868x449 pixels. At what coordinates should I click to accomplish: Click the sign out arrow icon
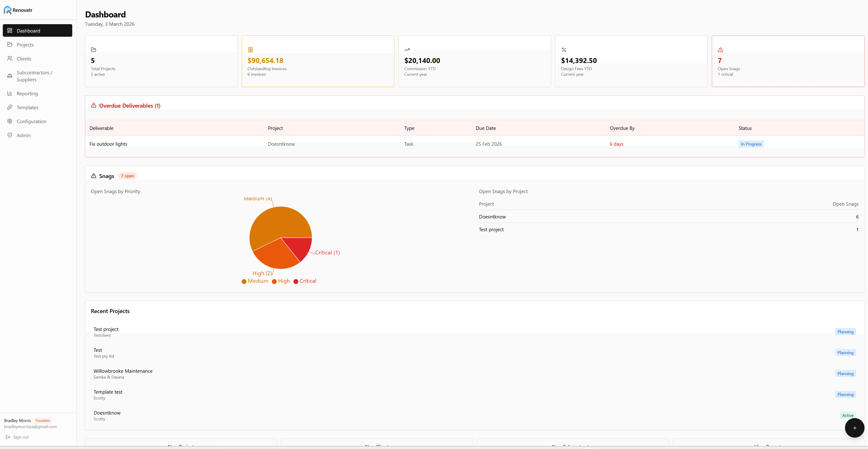click(x=8, y=437)
